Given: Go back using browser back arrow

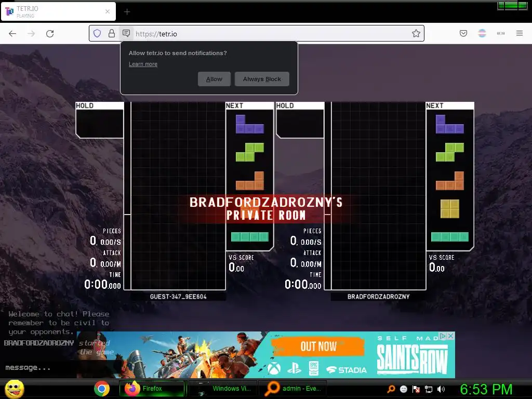Looking at the screenshot, I should (x=12, y=34).
